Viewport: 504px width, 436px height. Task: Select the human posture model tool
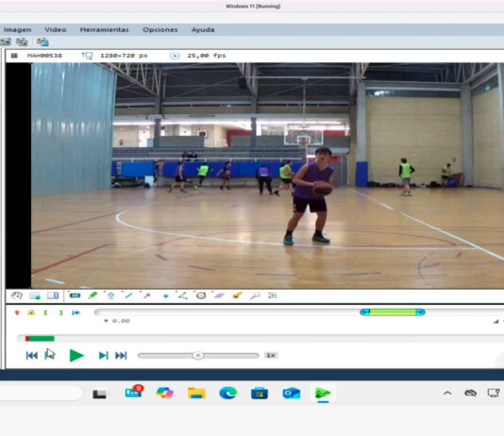(x=110, y=295)
